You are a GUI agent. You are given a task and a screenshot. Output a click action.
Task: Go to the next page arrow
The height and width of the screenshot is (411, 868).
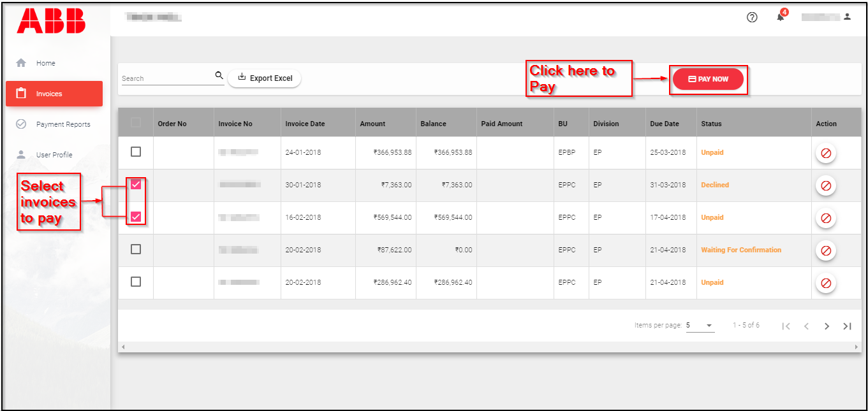coord(827,326)
